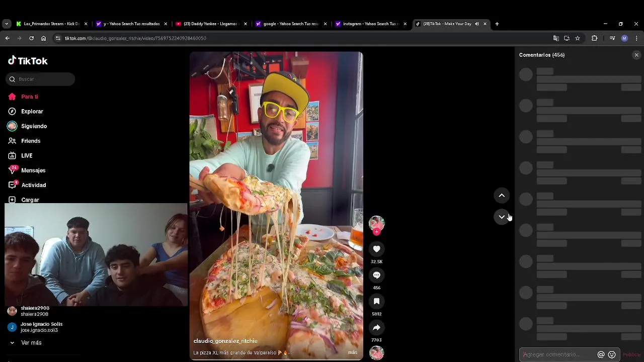Open media controls icon
Screen dimensions: 644x362
click(612, 38)
